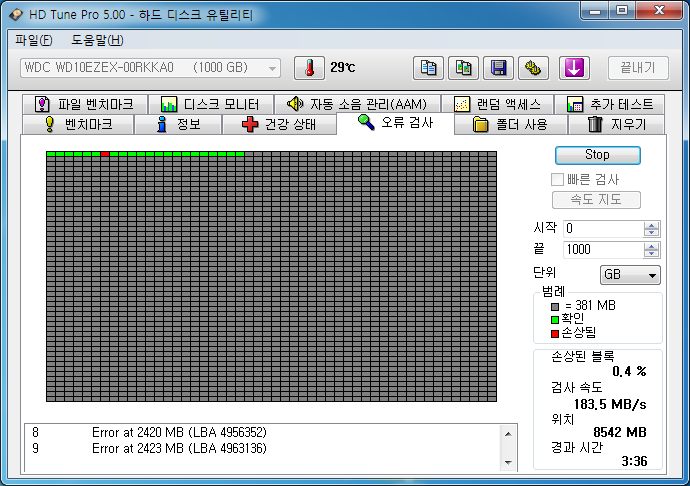Open the 디스크 모니터 tab
This screenshot has width=690, height=486.
coord(209,104)
